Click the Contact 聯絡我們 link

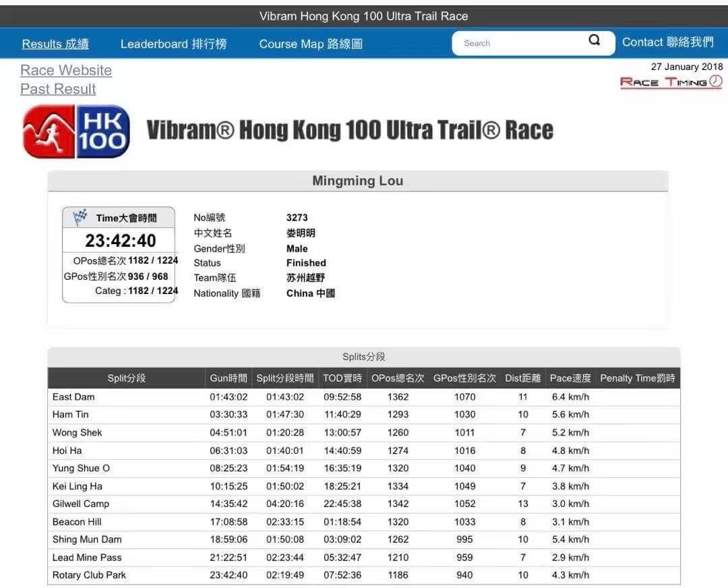point(667,42)
